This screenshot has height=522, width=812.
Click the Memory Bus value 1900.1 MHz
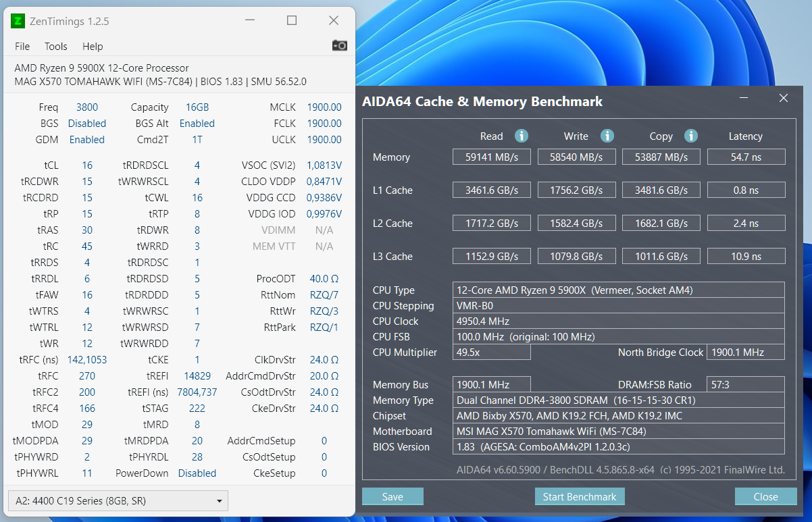(x=492, y=384)
